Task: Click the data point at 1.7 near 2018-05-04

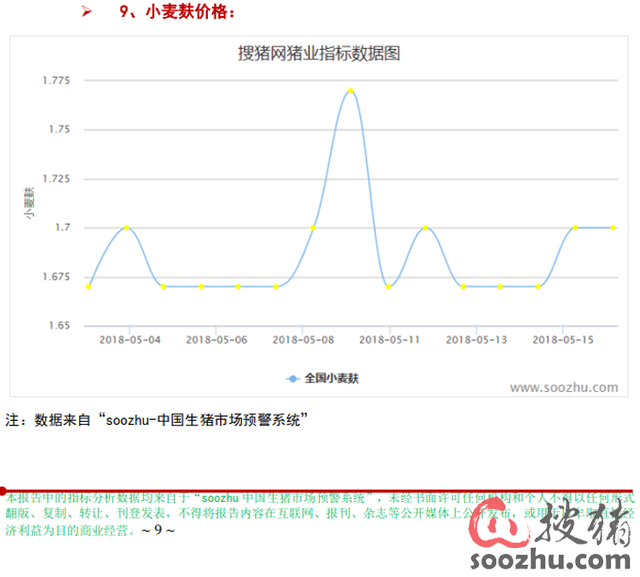Action: click(x=126, y=228)
